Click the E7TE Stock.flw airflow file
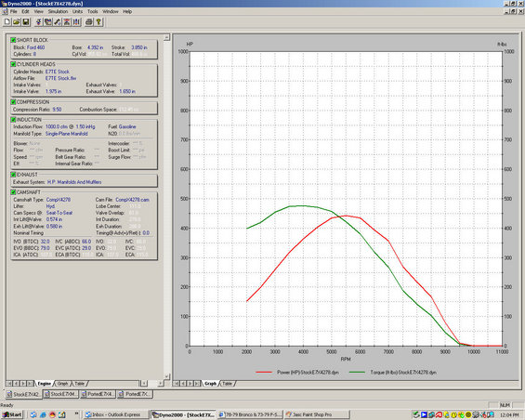This screenshot has width=525, height=420. [x=61, y=78]
